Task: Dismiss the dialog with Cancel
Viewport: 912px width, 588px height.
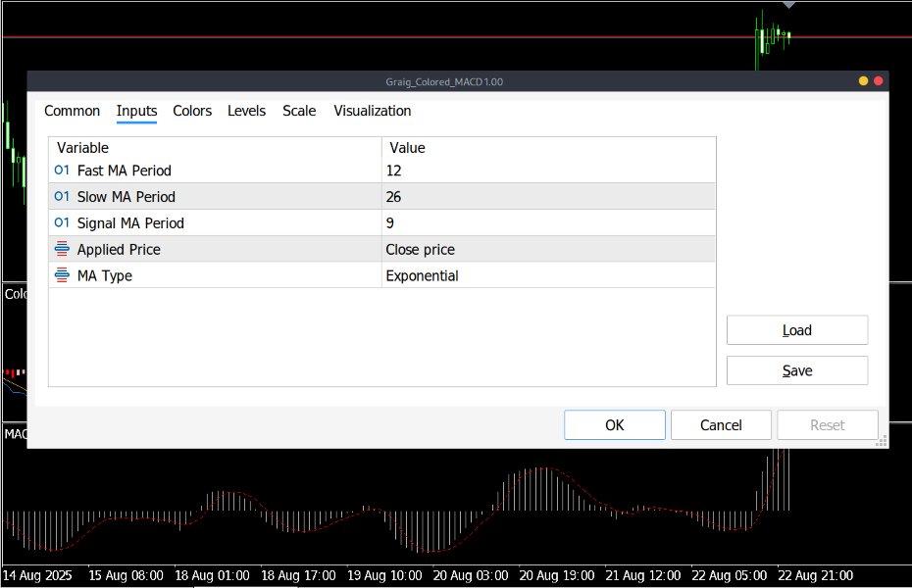Action: [721, 424]
